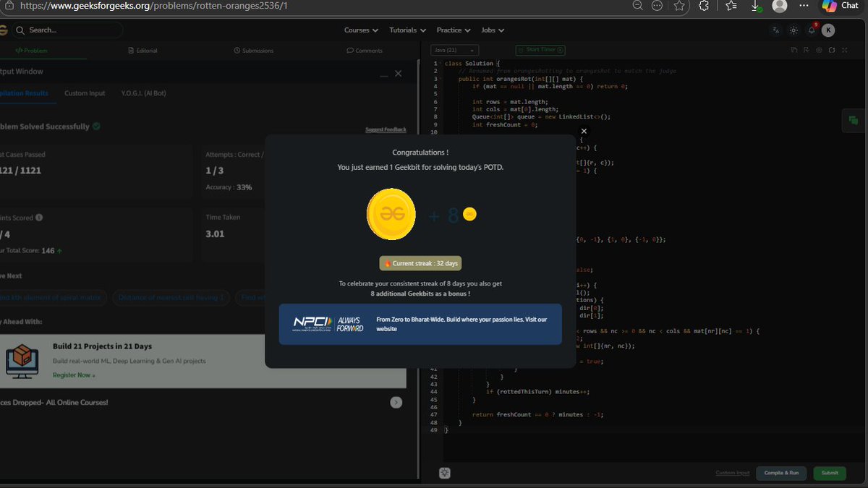Screen dimensions: 868x488
Task: Switch to the Problem tab
Action: [32, 51]
